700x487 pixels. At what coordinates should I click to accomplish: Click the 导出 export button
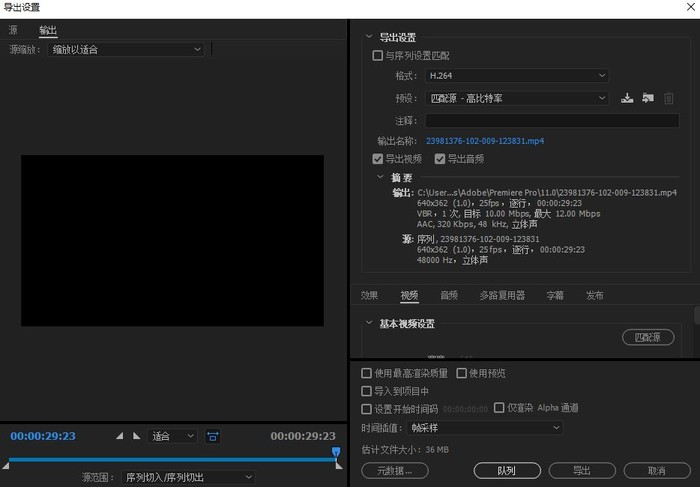(x=581, y=470)
